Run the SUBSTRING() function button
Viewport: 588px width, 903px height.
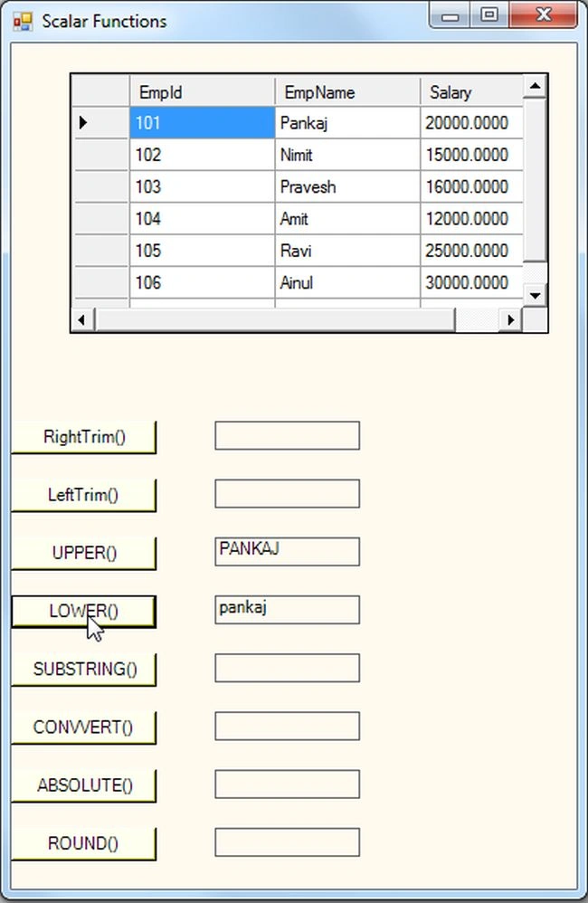tap(83, 670)
